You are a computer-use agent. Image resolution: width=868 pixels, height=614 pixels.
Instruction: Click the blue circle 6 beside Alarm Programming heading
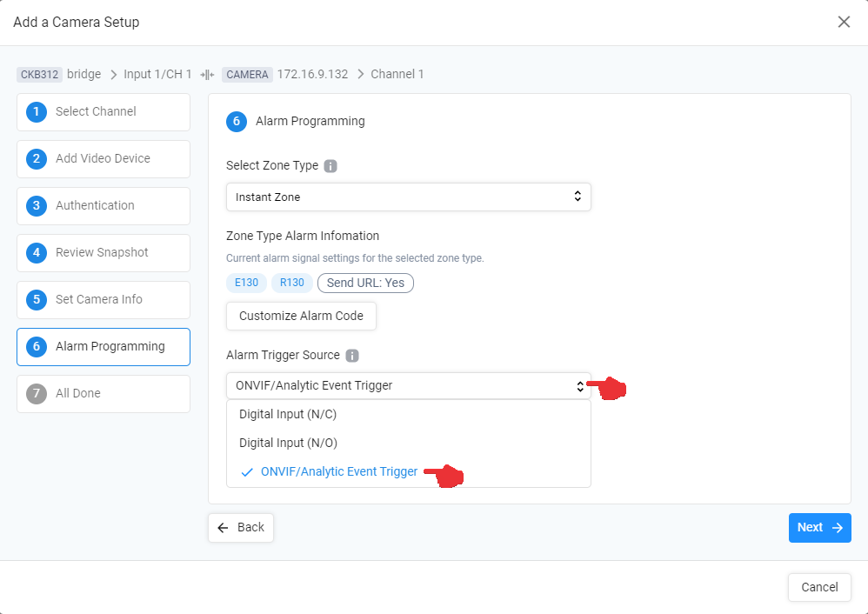point(237,121)
